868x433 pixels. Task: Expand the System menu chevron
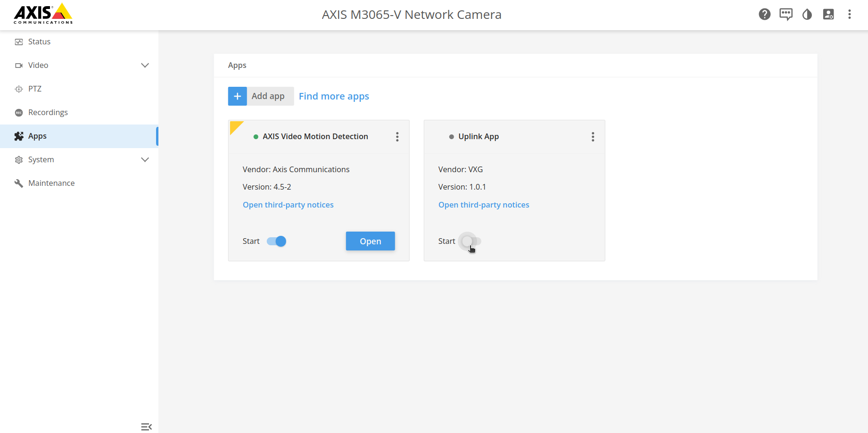coord(145,160)
